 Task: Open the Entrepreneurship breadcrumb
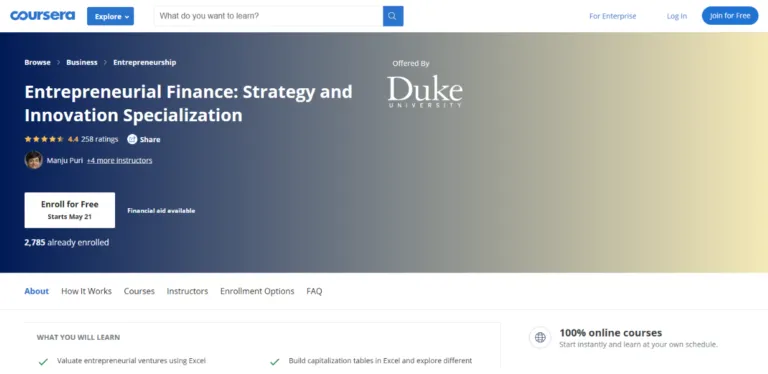tap(144, 62)
